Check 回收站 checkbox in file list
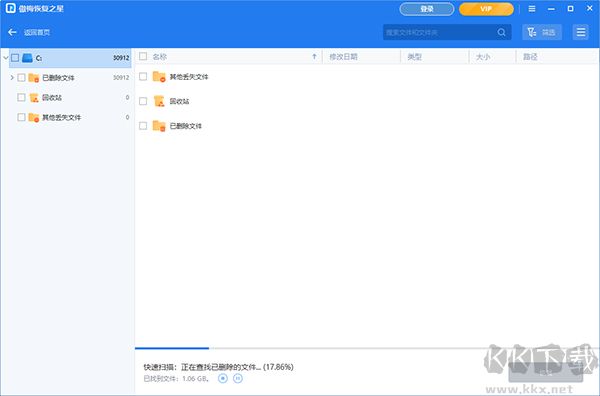 pyautogui.click(x=143, y=101)
